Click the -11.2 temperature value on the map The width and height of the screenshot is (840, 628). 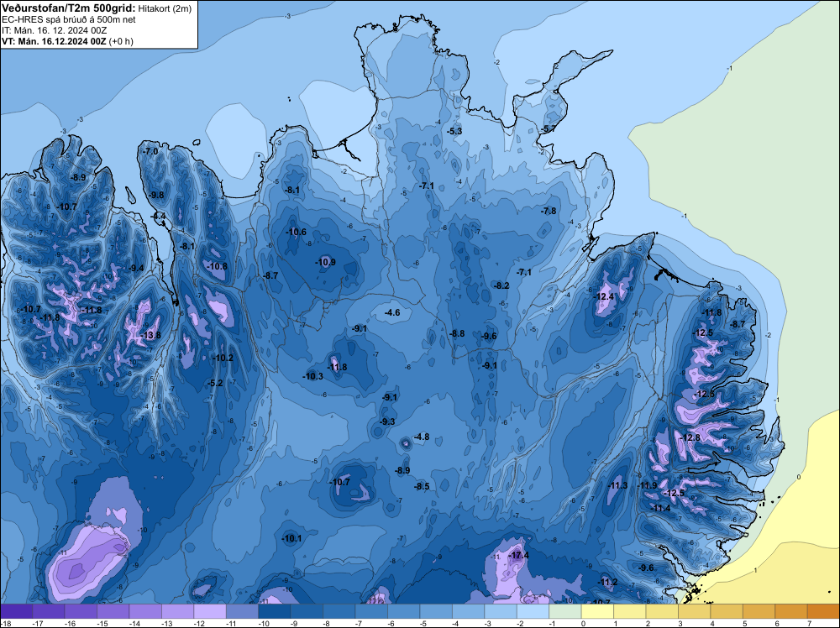coord(607,582)
